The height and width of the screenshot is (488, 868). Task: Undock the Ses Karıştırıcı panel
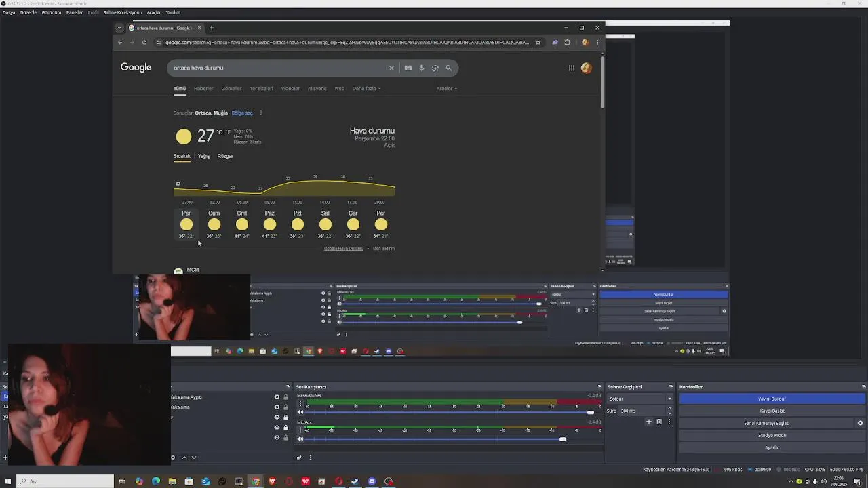point(599,387)
